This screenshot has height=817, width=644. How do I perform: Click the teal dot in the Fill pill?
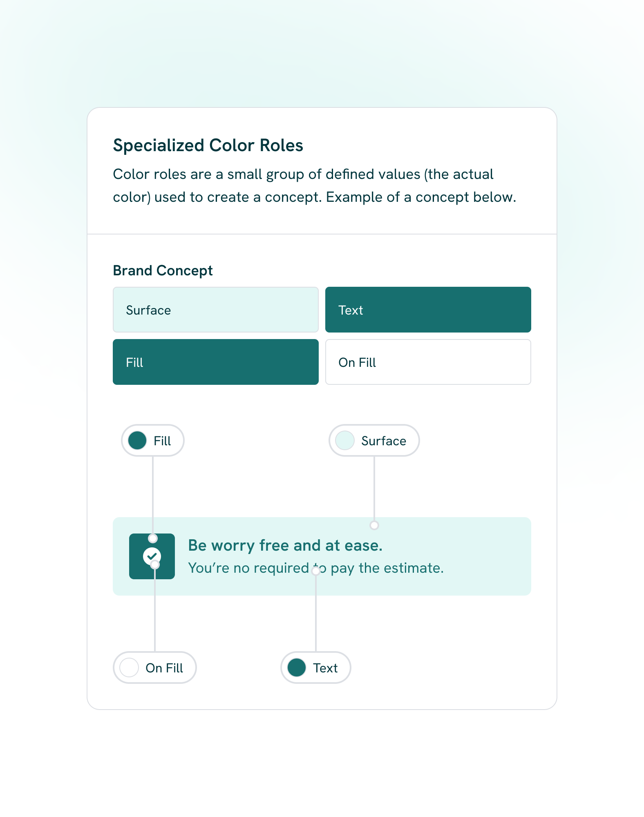[x=137, y=440]
